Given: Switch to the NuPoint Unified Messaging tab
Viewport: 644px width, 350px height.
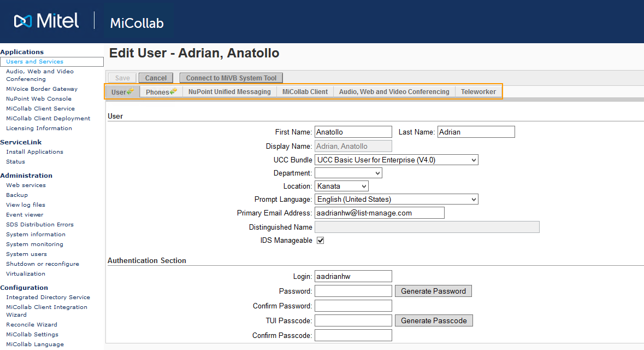Looking at the screenshot, I should coord(229,92).
